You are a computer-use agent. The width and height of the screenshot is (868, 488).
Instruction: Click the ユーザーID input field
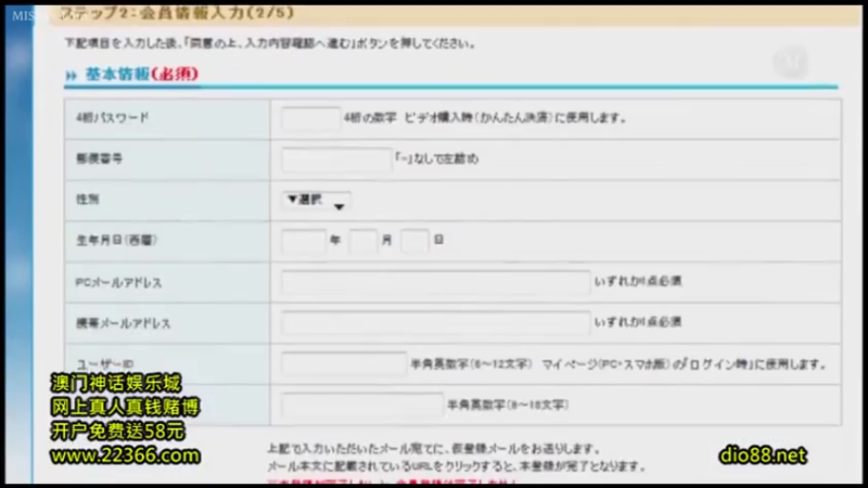pyautogui.click(x=343, y=364)
